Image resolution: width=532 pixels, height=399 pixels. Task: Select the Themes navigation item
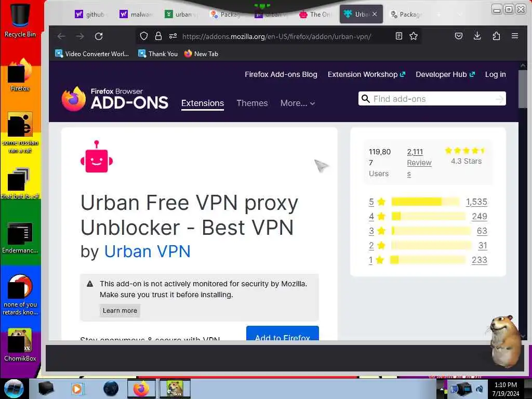[x=252, y=103]
